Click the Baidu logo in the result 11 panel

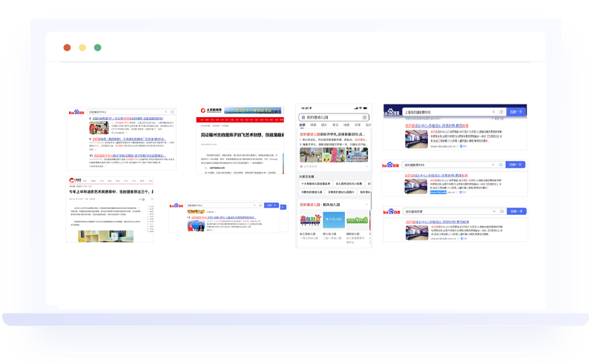(176, 205)
